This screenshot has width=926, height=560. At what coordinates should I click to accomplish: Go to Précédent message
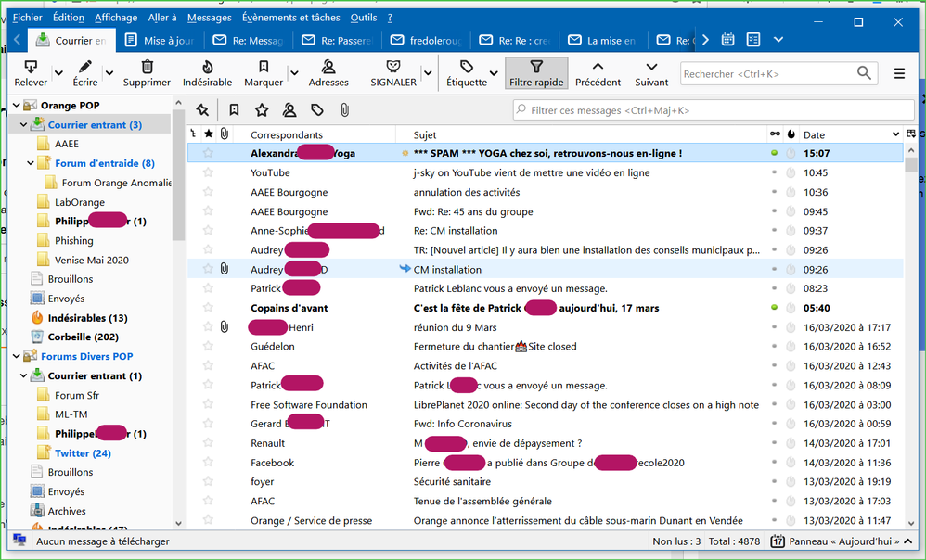coord(598,74)
